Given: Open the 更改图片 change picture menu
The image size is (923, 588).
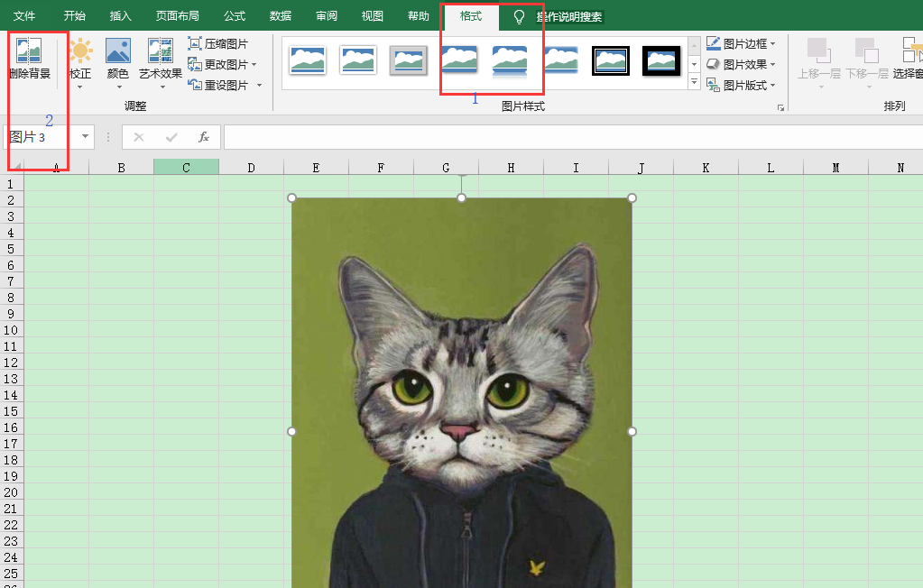Looking at the screenshot, I should click(222, 64).
